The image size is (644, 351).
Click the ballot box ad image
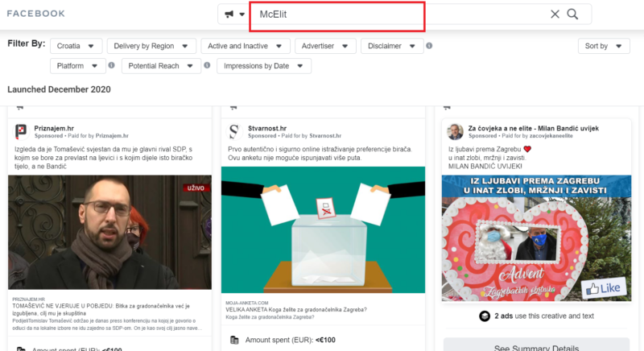click(324, 229)
